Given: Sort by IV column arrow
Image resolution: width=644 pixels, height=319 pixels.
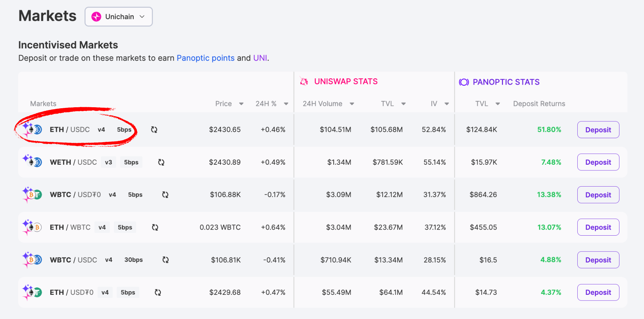Looking at the screenshot, I should tap(447, 104).
